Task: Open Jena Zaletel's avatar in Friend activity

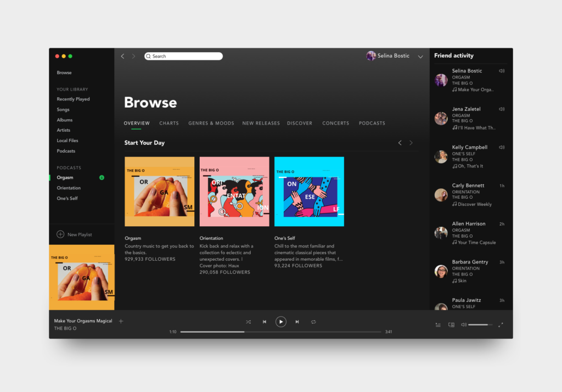Action: pyautogui.click(x=441, y=119)
